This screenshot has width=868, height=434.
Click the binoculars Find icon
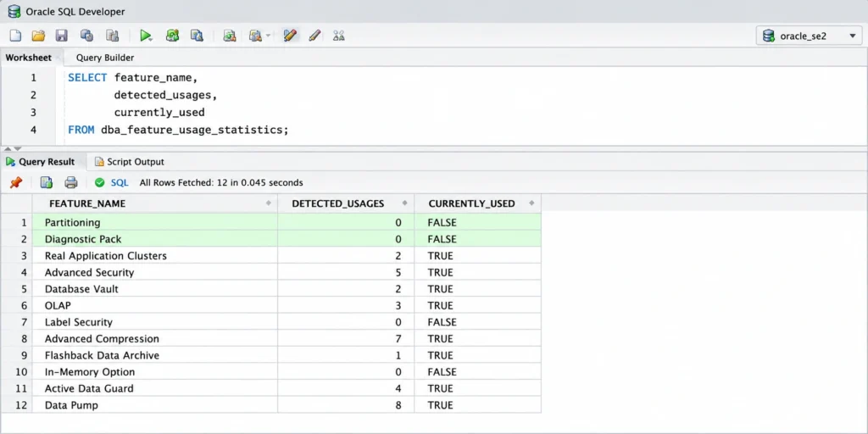point(339,36)
